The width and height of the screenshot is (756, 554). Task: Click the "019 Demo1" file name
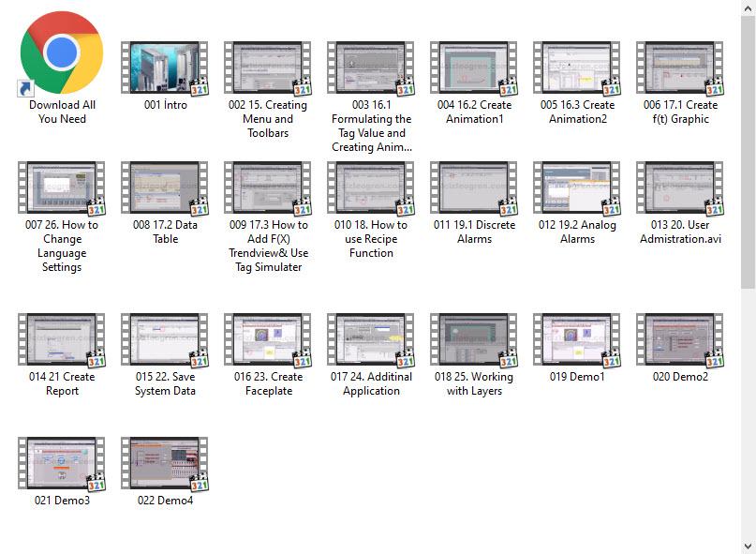point(577,377)
